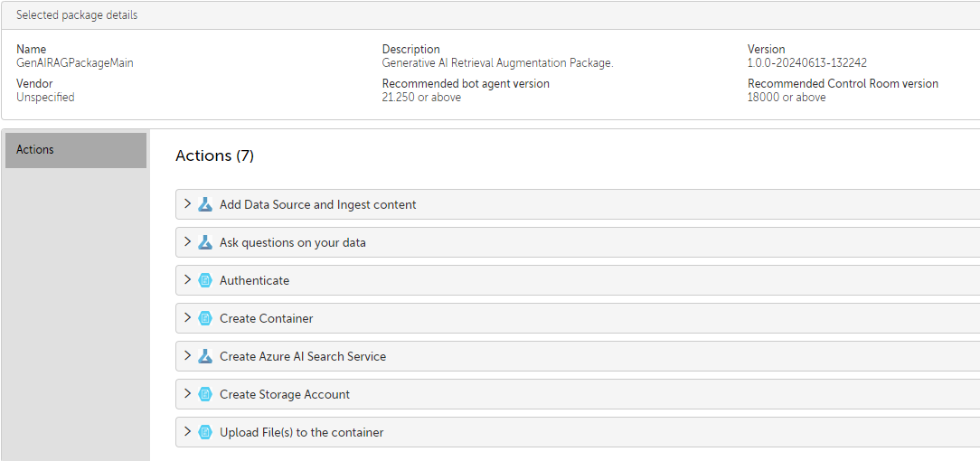Screen dimensions: 980x461
Task: Click the Create Storage Account label
Action: 284,395
